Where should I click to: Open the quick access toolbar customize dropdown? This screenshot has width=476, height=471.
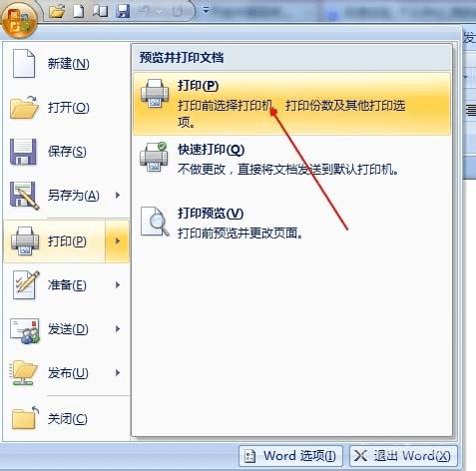206,11
